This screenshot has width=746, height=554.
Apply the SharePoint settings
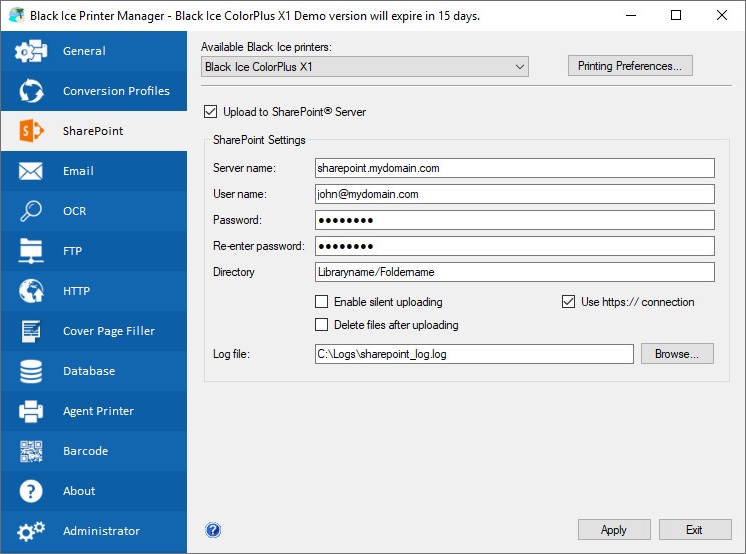tap(614, 530)
